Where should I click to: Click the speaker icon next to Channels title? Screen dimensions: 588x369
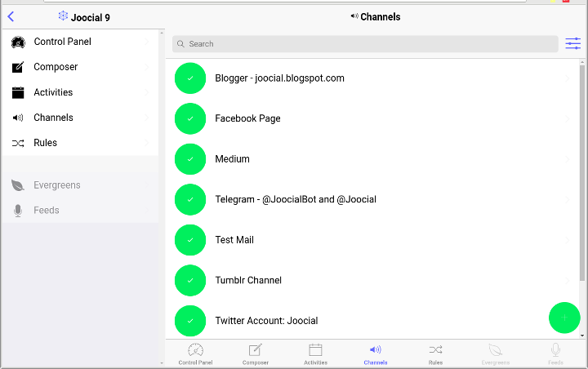click(354, 16)
